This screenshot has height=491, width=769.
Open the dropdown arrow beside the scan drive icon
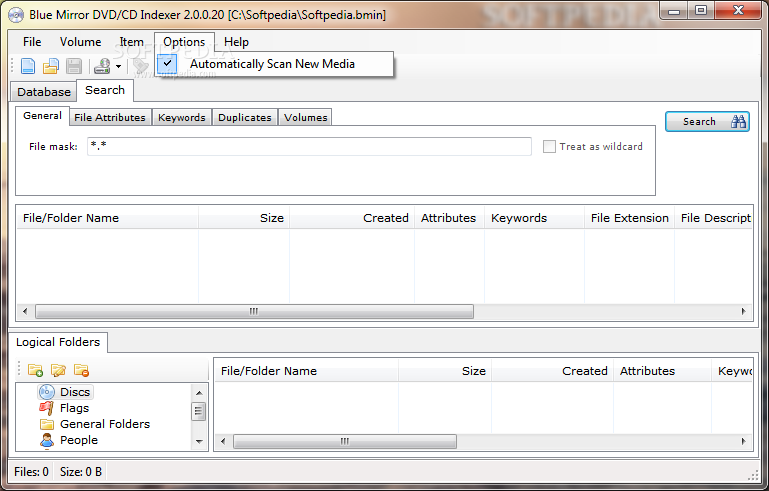(x=118, y=66)
